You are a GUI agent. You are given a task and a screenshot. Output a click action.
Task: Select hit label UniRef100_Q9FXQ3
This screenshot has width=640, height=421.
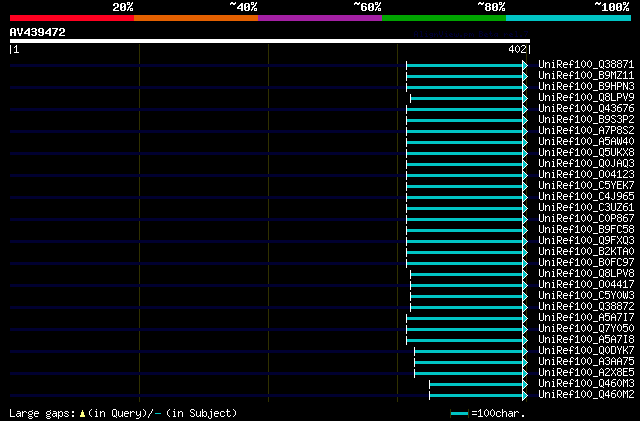click(x=586, y=241)
